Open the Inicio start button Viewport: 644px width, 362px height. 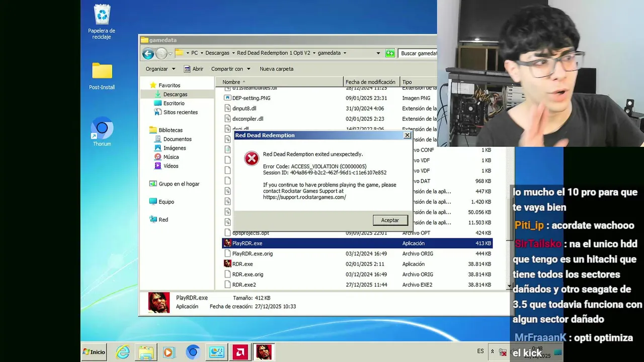[x=94, y=352]
